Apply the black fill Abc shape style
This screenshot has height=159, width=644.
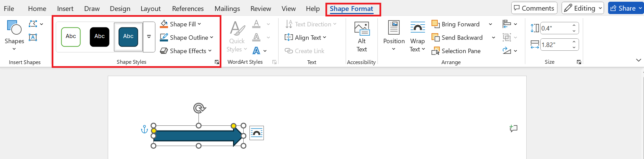100,37
